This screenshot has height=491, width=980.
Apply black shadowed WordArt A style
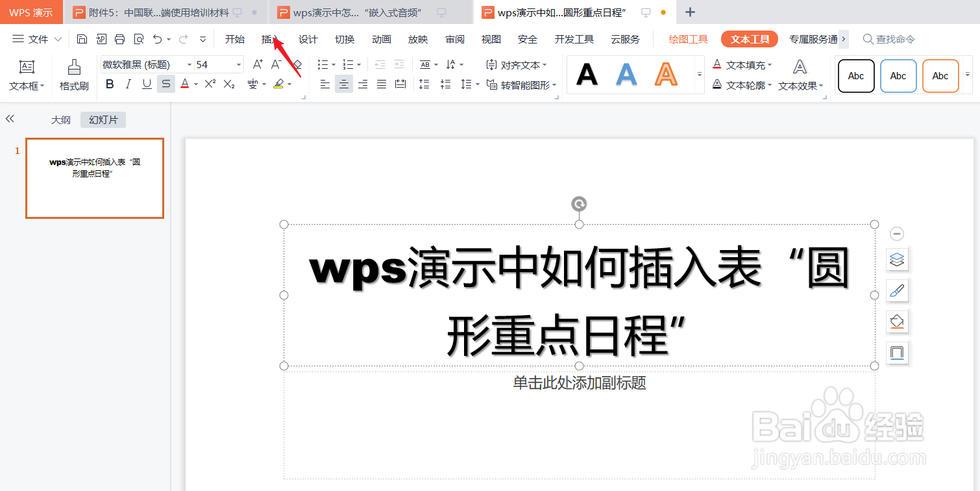tap(587, 75)
